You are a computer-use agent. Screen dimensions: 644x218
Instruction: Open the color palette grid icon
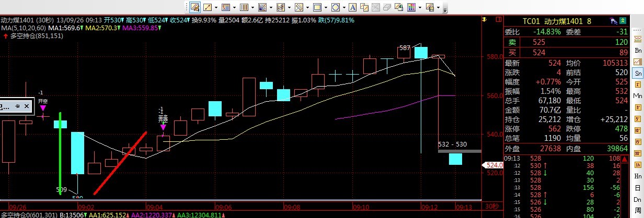411,7
